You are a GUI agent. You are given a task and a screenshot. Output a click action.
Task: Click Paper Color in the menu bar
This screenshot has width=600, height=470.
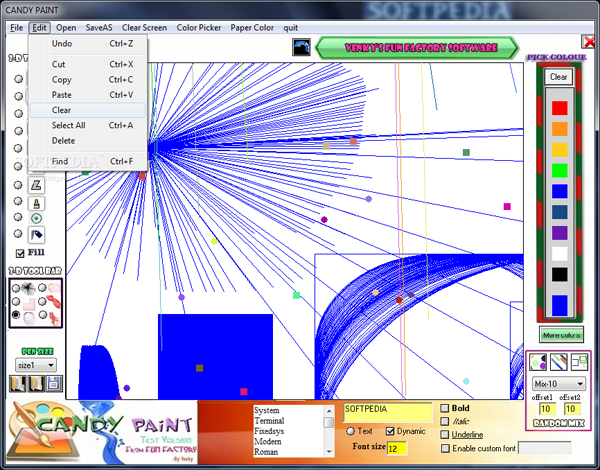(x=252, y=28)
